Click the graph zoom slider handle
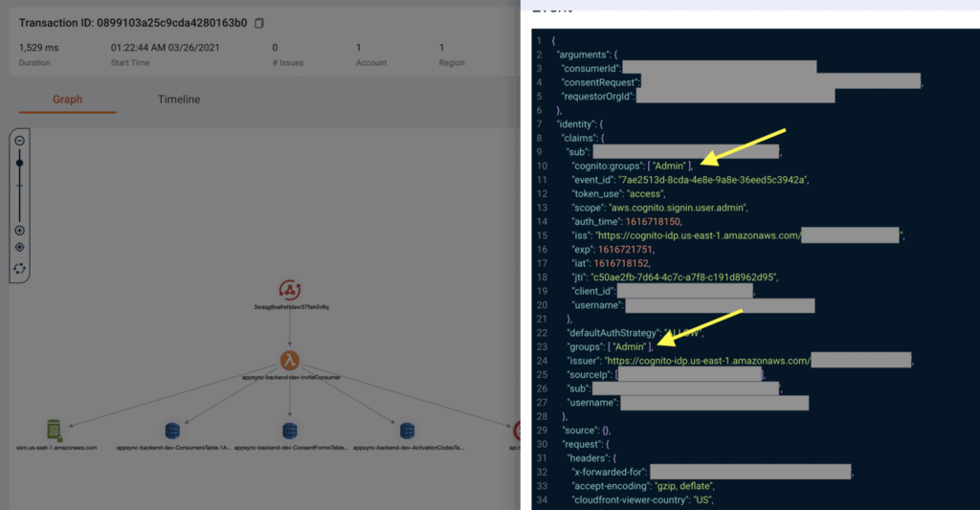The image size is (980, 510). (20, 163)
